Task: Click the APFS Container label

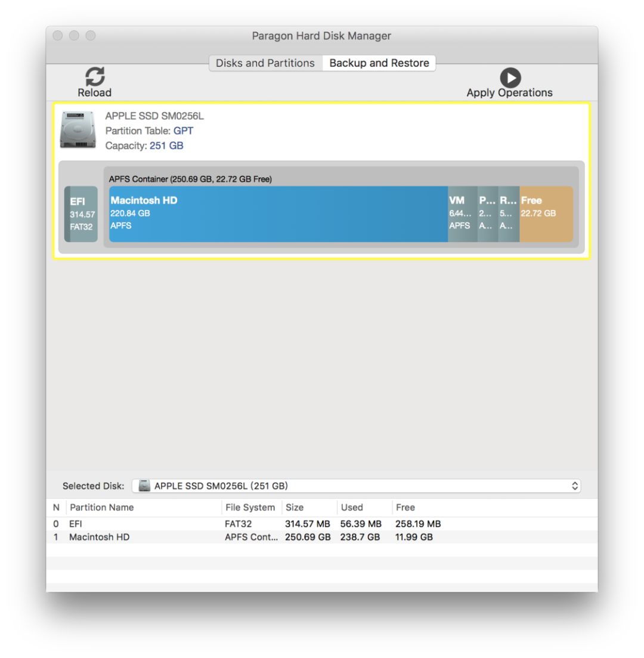Action: point(190,179)
